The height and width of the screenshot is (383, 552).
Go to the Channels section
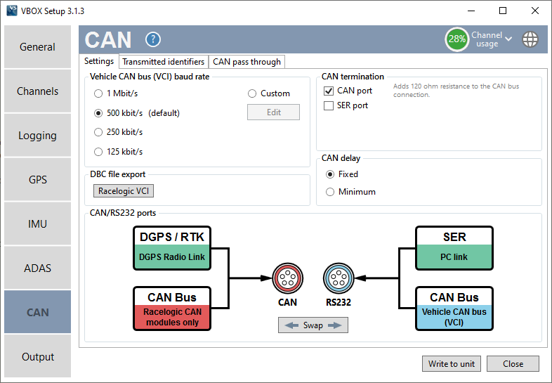pos(37,91)
